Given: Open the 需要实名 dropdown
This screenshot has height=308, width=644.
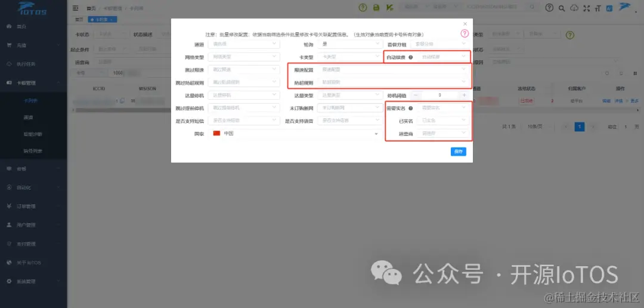Looking at the screenshot, I should click(x=444, y=107).
